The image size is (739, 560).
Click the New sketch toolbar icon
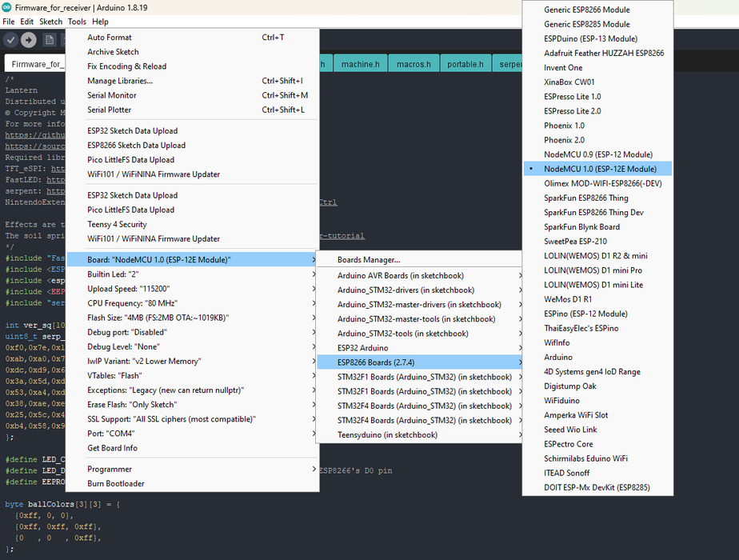tap(50, 40)
